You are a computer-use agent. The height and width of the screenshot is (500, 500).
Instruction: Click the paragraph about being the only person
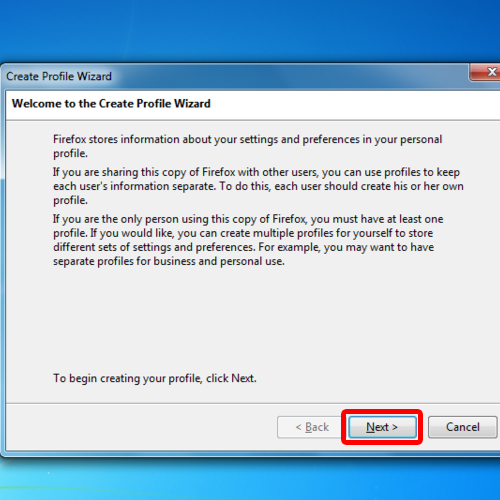[248, 240]
